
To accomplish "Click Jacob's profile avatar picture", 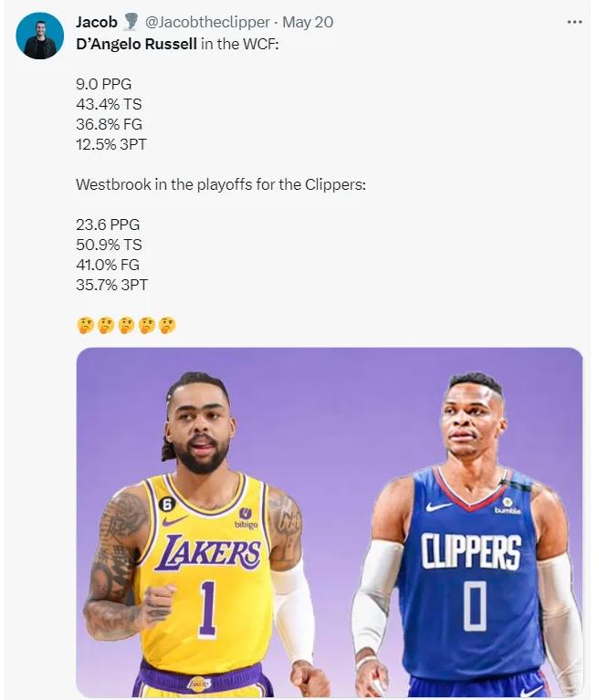I will pos(40,36).
